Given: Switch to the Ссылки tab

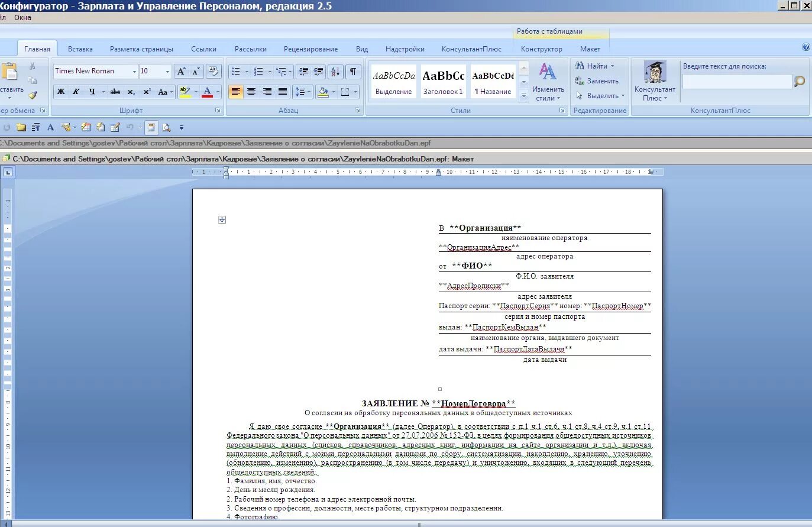Looking at the screenshot, I should [203, 49].
